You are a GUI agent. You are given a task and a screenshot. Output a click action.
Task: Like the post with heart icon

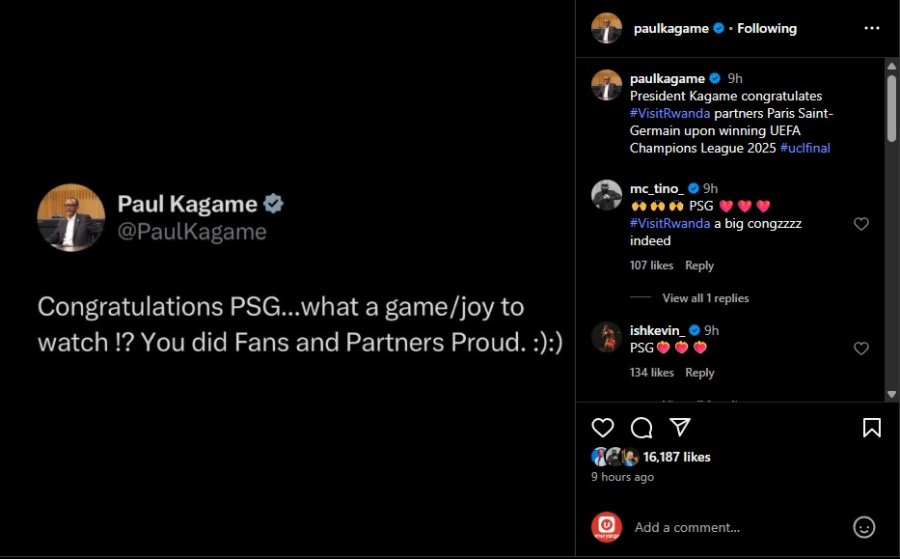[x=603, y=428]
